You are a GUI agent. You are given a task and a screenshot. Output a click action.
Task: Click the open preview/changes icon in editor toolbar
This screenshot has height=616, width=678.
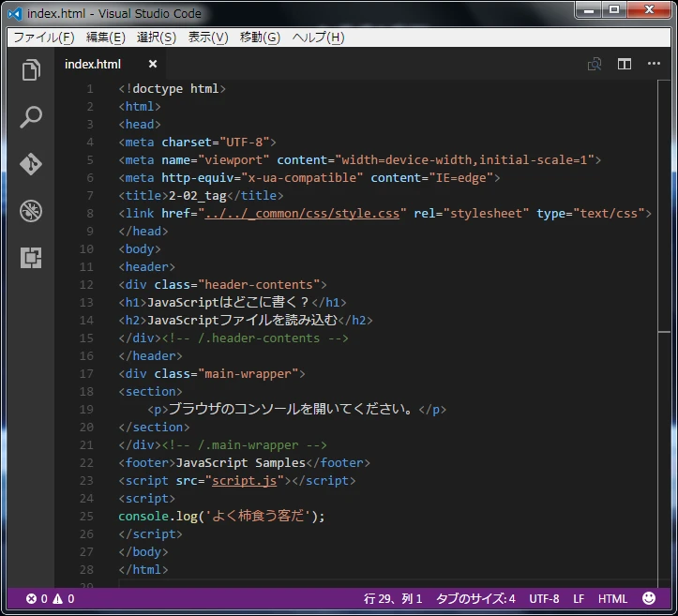595,64
